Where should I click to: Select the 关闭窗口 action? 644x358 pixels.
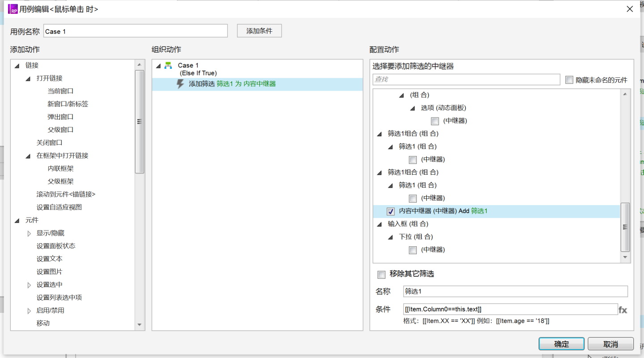click(49, 143)
